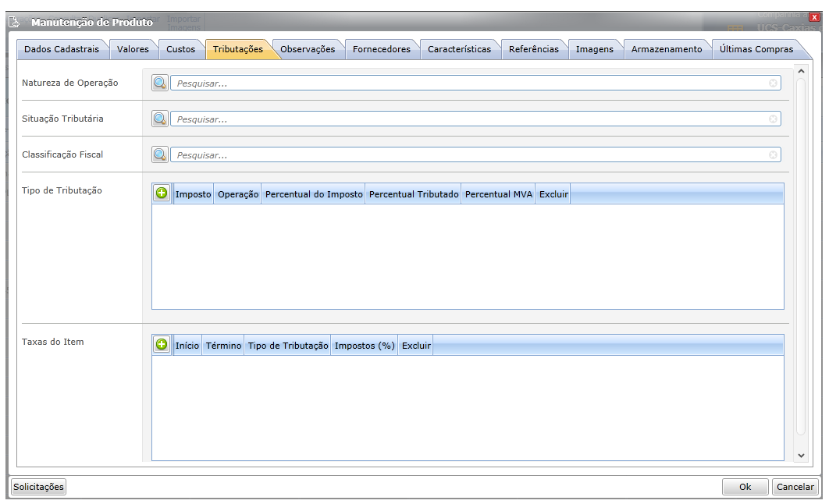Click the Operação column header
The image size is (829, 504).
pyautogui.click(x=238, y=194)
